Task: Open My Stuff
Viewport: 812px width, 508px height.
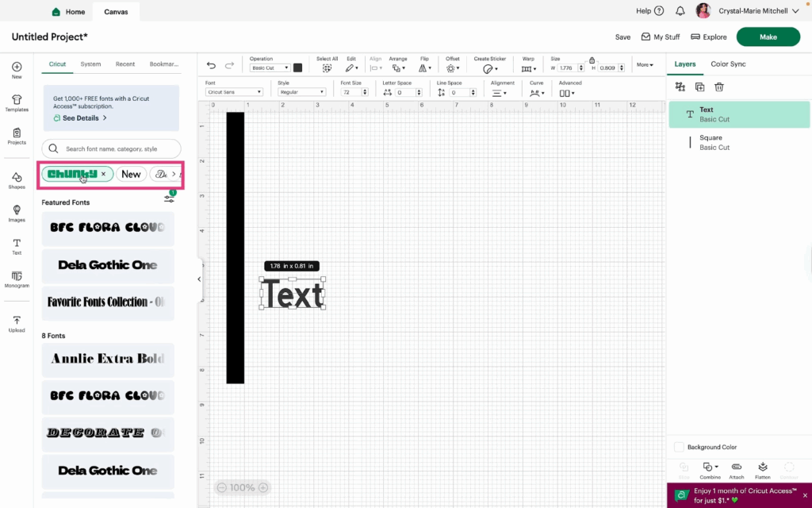Action: click(661, 37)
